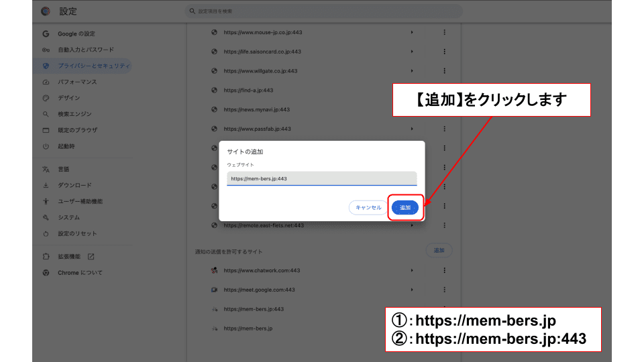Open 自動入力とパスワード settings section

pos(85,50)
